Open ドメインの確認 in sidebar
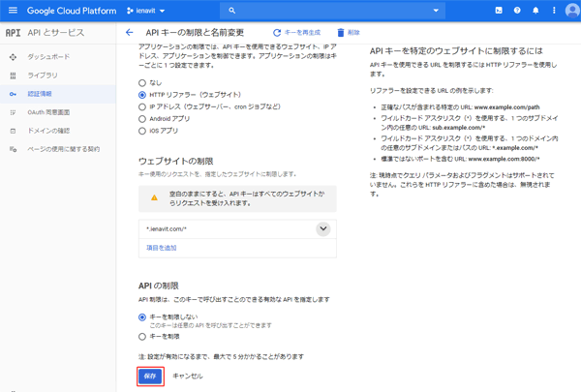This screenshot has width=581, height=392. [x=48, y=131]
